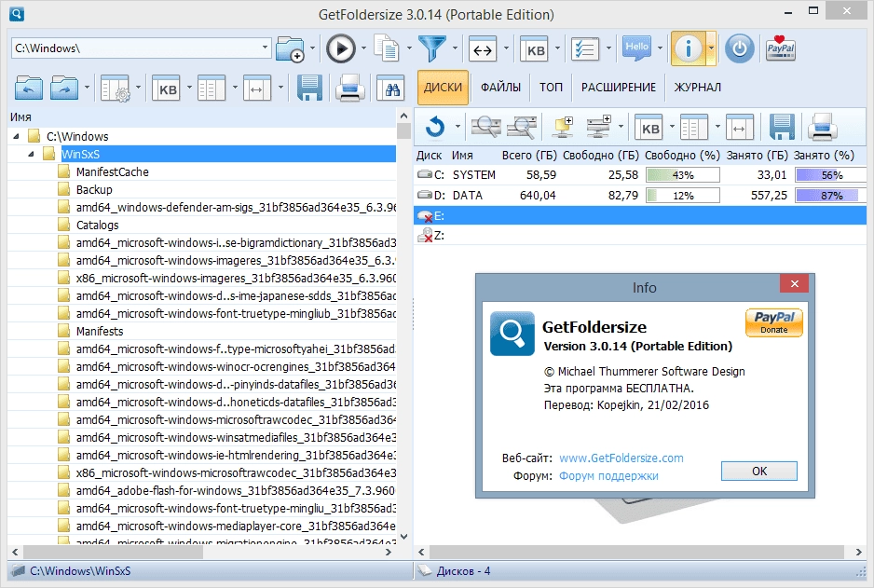Screen dimensions: 874x588
Task: Click the highlighted Info button
Action: [x=688, y=49]
